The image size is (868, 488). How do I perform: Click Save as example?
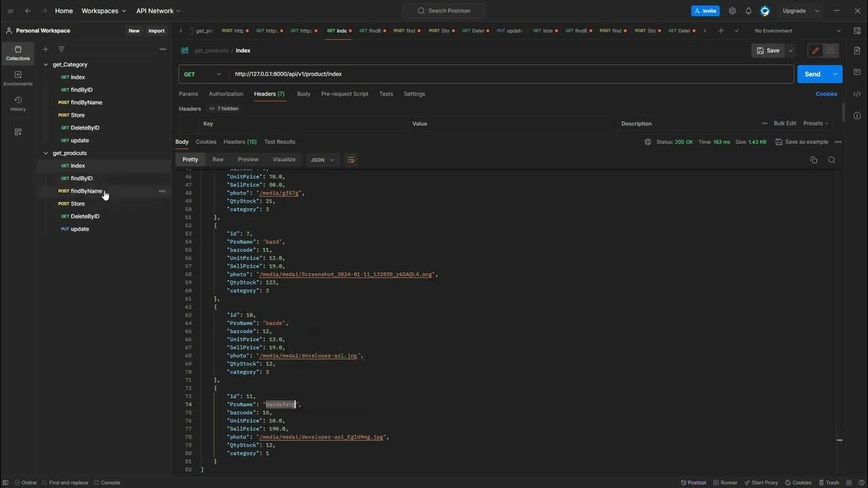pos(802,142)
